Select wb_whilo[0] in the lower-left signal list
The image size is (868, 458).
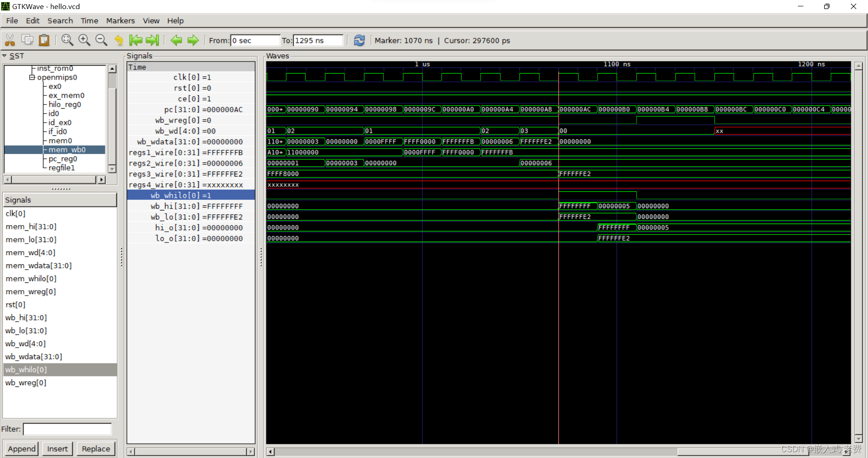click(60, 370)
